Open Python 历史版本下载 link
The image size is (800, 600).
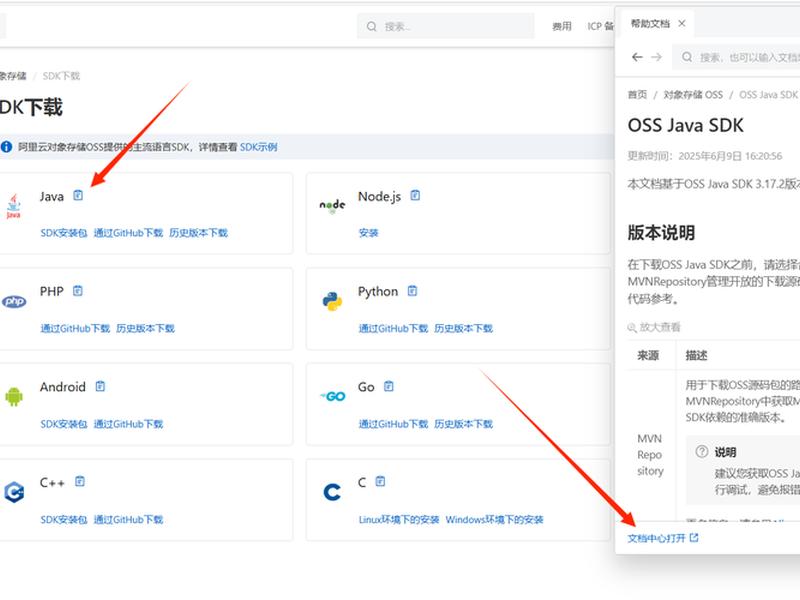[x=463, y=329]
